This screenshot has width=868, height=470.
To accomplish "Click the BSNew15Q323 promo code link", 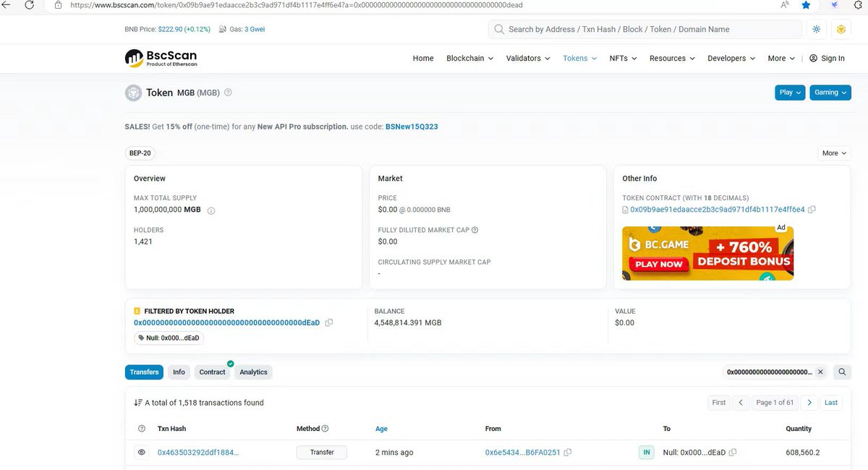I will [x=412, y=127].
